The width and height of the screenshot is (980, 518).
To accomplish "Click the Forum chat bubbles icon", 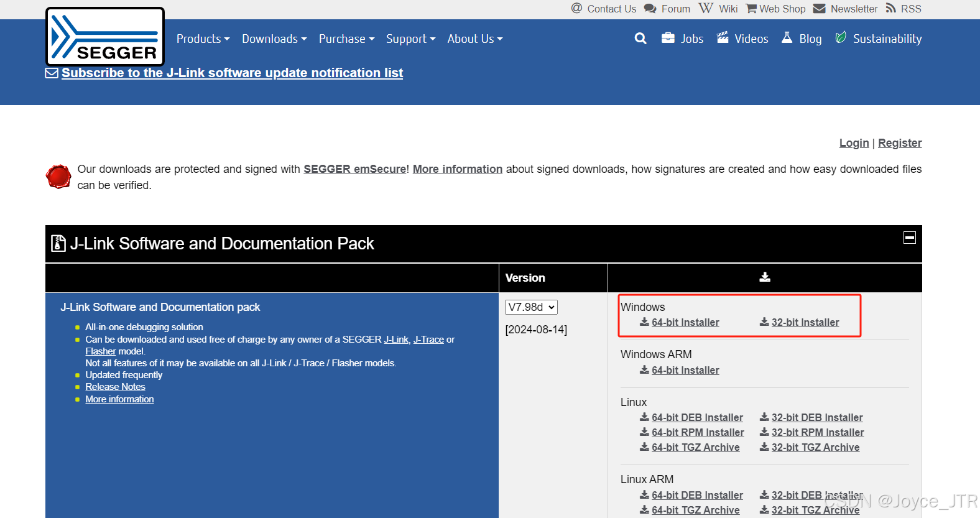I will pos(650,9).
